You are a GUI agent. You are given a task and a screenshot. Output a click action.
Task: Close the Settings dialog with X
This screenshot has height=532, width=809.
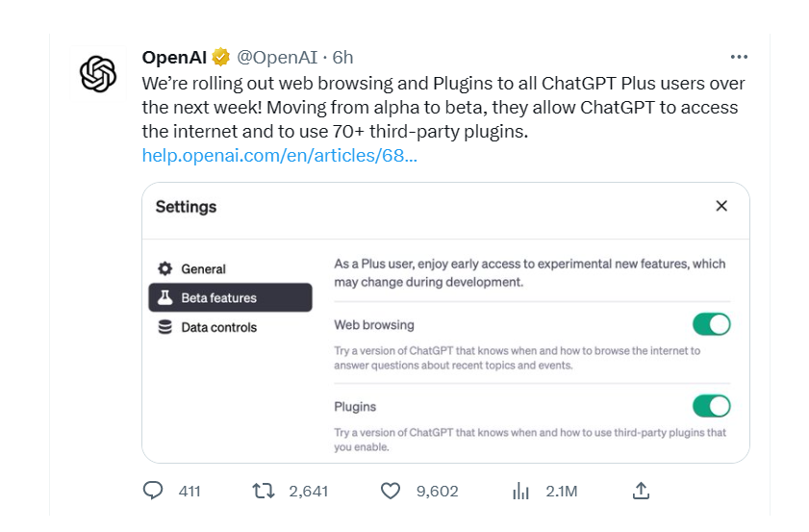tap(721, 206)
